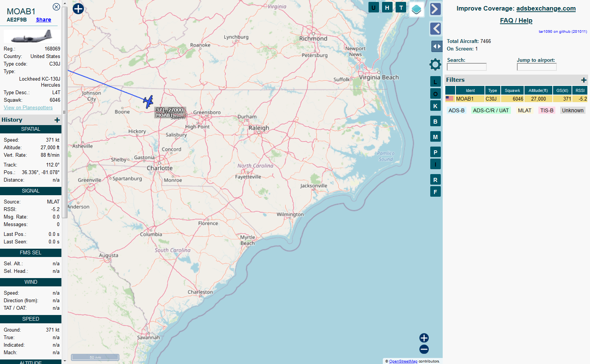Close the MOAB1 aircraft info panel
The image size is (590, 364).
[56, 7]
